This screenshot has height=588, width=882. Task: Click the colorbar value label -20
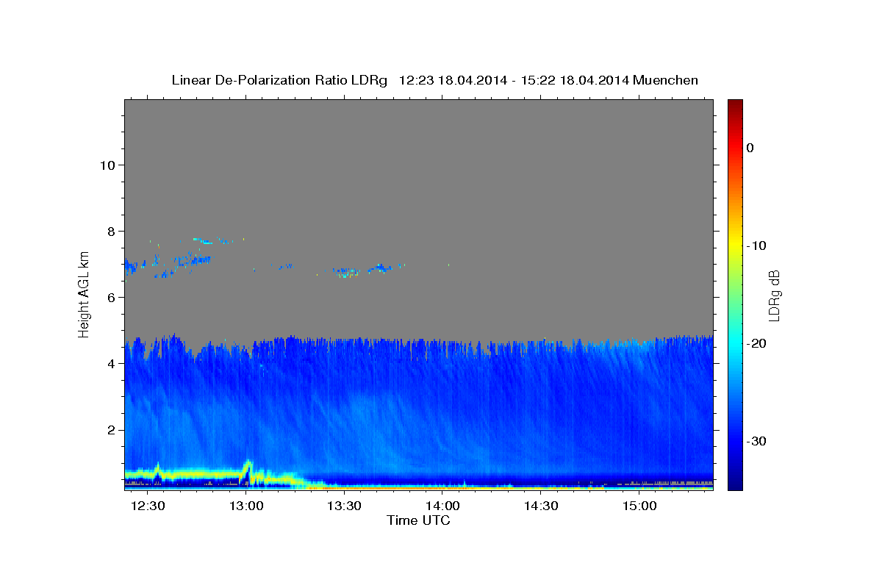click(x=756, y=343)
